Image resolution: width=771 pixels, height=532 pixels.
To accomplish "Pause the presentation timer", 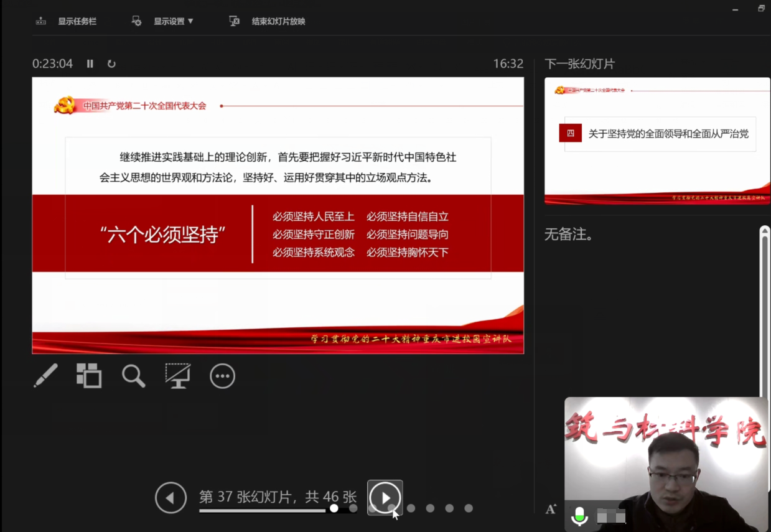I will (90, 63).
